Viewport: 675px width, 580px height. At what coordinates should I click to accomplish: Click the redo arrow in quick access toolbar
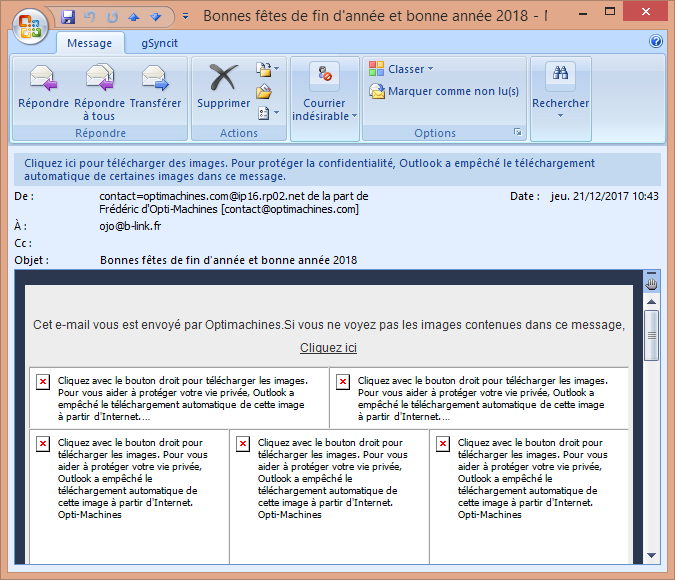click(112, 17)
